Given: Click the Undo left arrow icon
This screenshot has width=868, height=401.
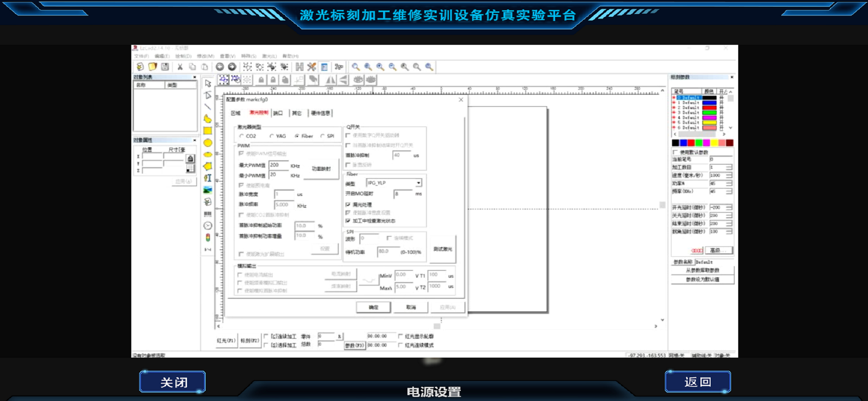Looking at the screenshot, I should (220, 67).
